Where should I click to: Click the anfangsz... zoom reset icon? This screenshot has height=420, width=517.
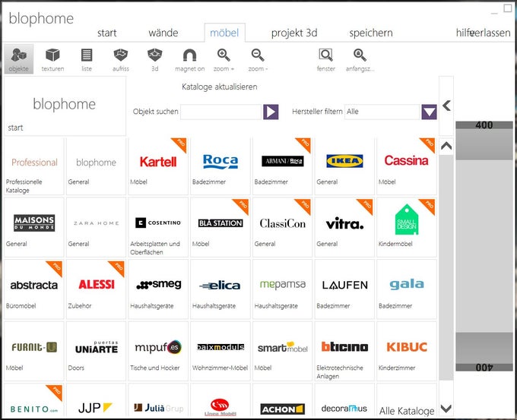360,59
